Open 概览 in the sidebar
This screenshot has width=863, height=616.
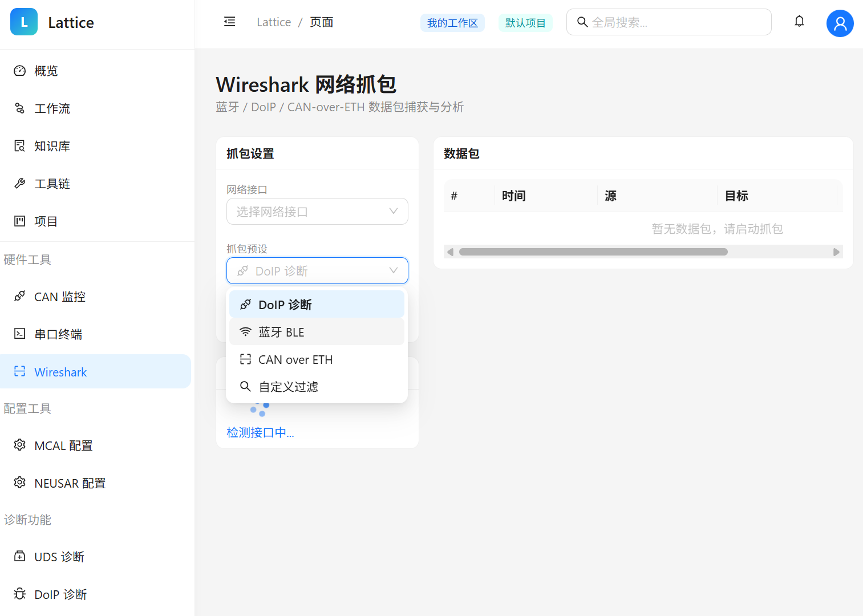pos(95,71)
